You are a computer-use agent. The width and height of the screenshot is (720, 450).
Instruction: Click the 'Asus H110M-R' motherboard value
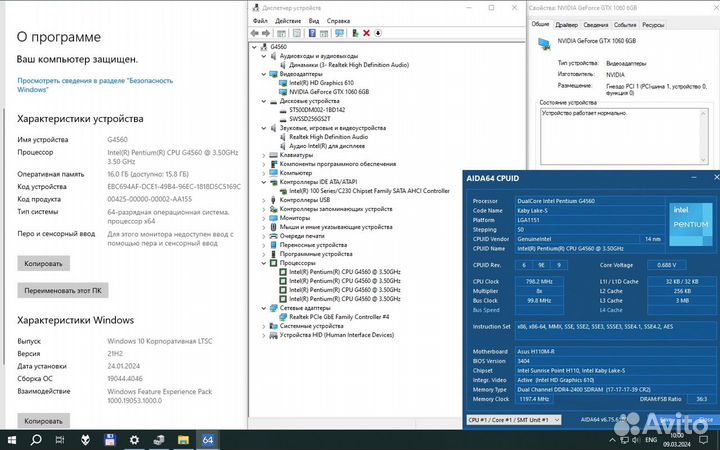(536, 351)
